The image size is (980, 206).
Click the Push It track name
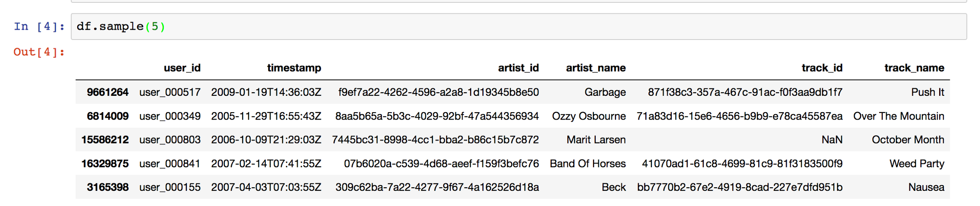point(927,92)
